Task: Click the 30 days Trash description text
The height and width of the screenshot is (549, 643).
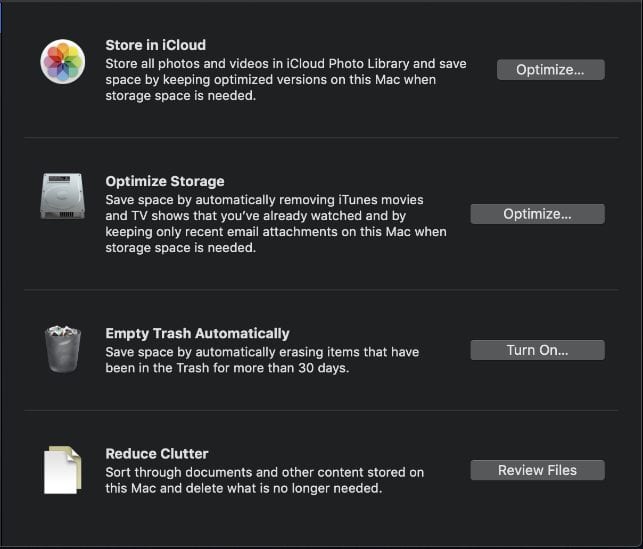Action: pos(262,359)
